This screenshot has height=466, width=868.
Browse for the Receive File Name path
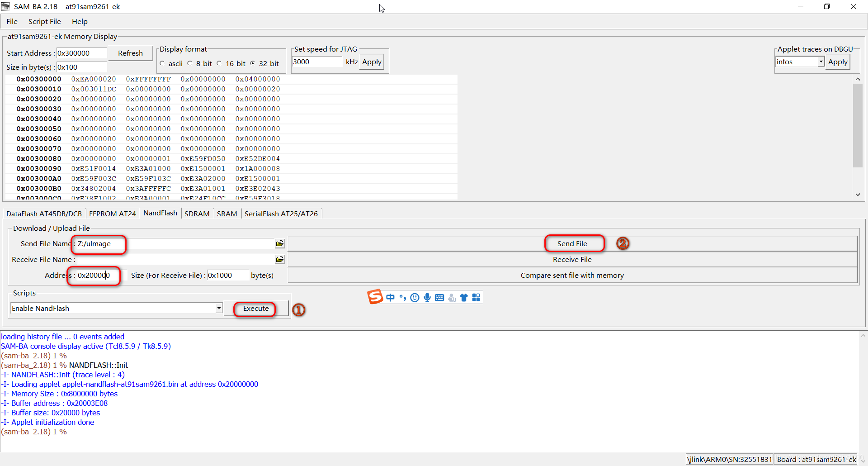click(x=280, y=259)
